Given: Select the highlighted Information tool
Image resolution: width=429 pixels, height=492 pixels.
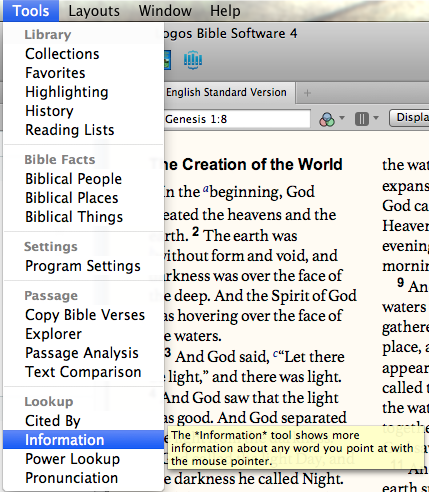Looking at the screenshot, I should [x=83, y=440].
